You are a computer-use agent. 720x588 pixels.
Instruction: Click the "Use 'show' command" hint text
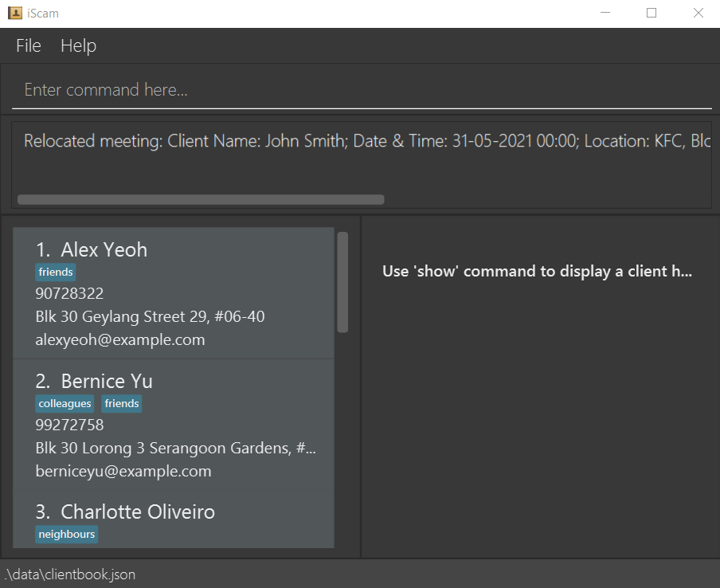[538, 272]
